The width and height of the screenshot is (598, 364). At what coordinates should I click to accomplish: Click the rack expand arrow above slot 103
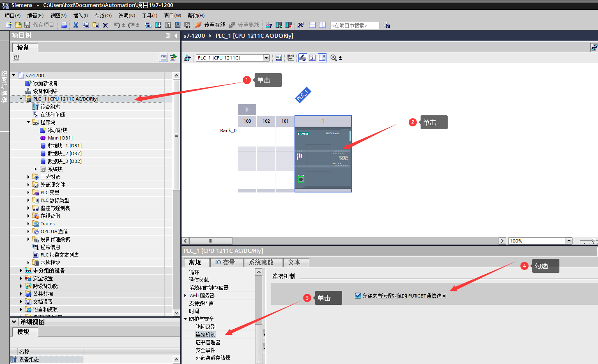pyautogui.click(x=247, y=110)
